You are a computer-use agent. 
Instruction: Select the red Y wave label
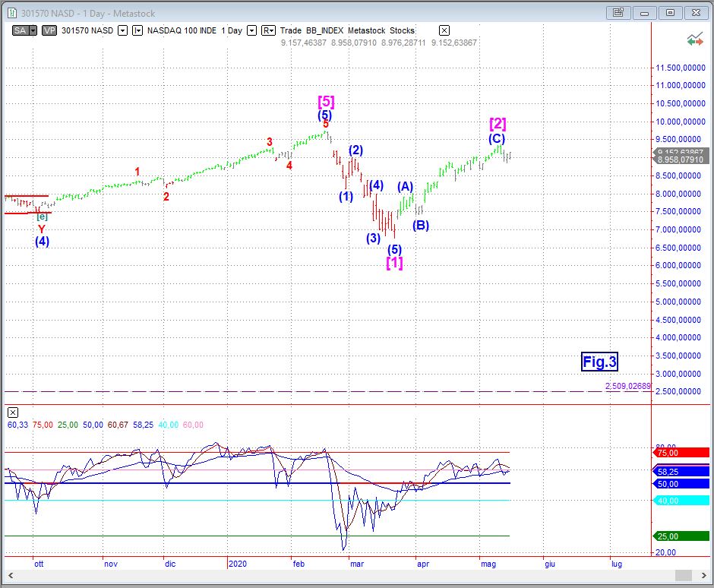42,229
